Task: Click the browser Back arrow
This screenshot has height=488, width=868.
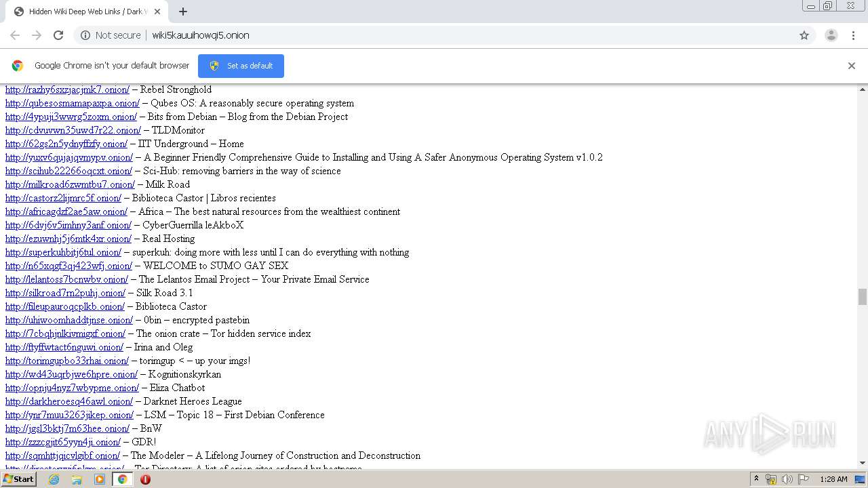Action: coord(15,35)
